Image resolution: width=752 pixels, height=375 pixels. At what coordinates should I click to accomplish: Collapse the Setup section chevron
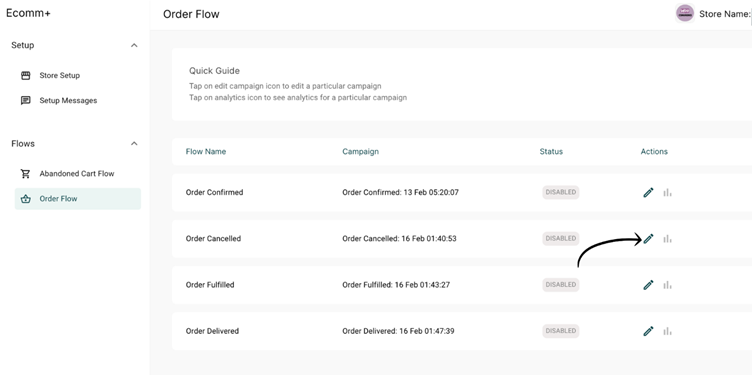point(134,45)
